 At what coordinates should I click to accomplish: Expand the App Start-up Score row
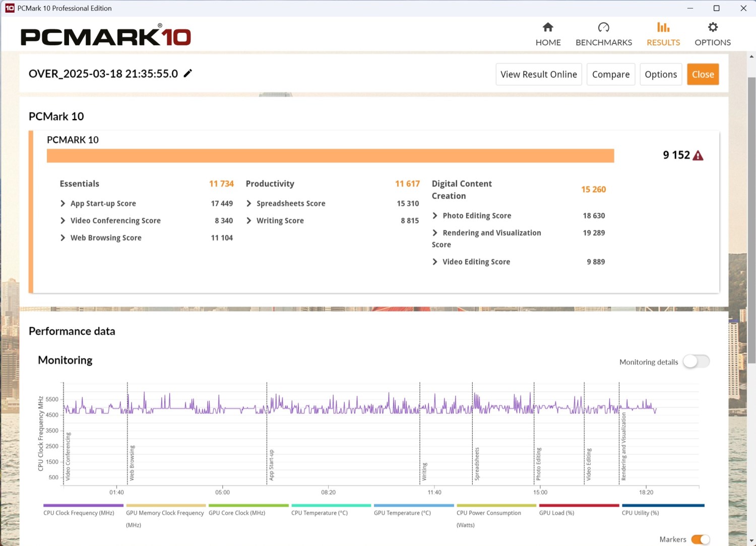pos(63,204)
